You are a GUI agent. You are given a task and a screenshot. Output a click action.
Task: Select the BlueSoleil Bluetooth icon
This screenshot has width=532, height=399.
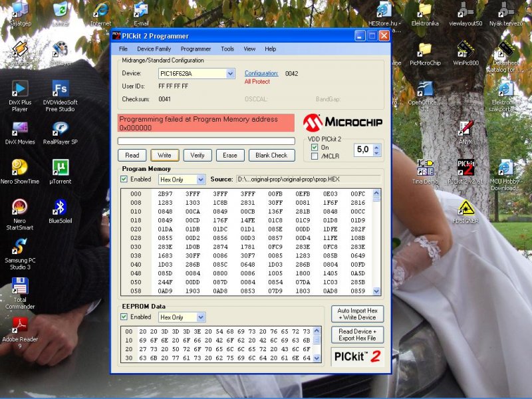[61, 211]
